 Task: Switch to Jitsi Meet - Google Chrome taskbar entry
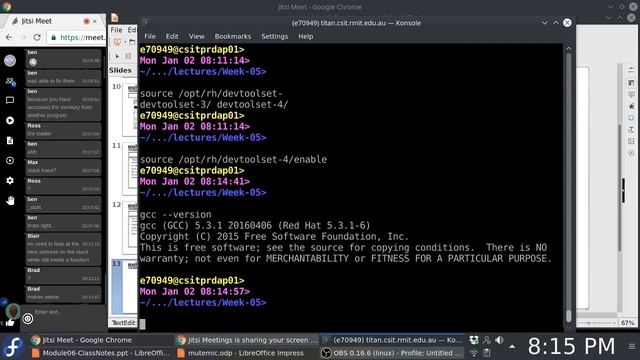[x=102, y=340]
